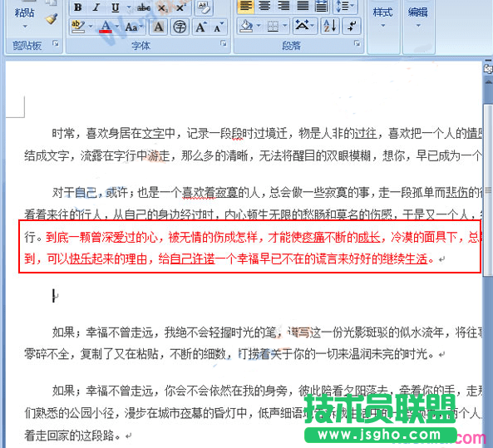493x448 pixels.
Task: Open the Change Case dropdown arrow
Action: pyautogui.click(x=141, y=27)
